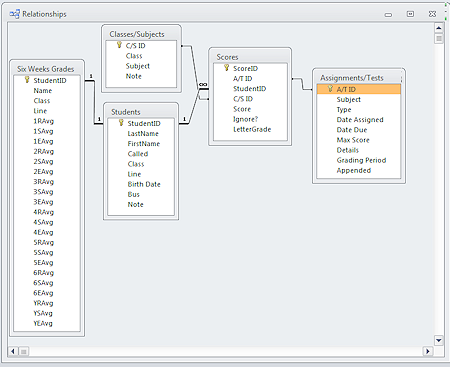
Task: Select the Score field in Scores table
Action: [x=242, y=109]
